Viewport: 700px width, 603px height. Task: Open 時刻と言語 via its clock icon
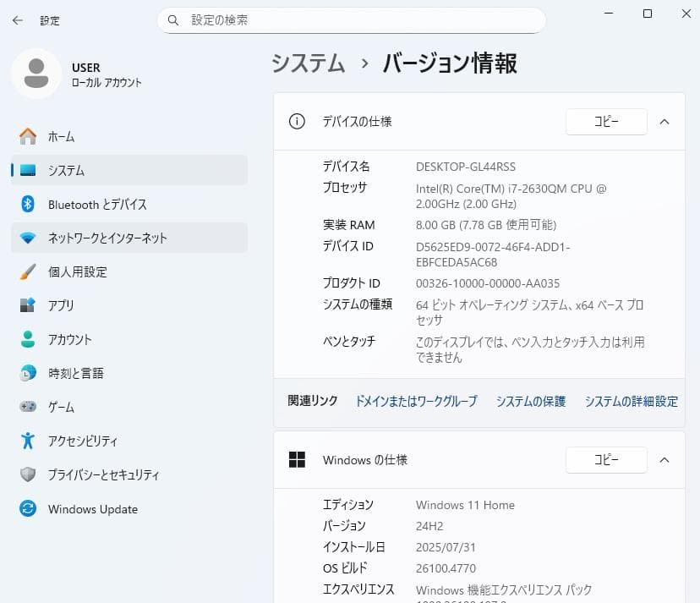pyautogui.click(x=26, y=373)
